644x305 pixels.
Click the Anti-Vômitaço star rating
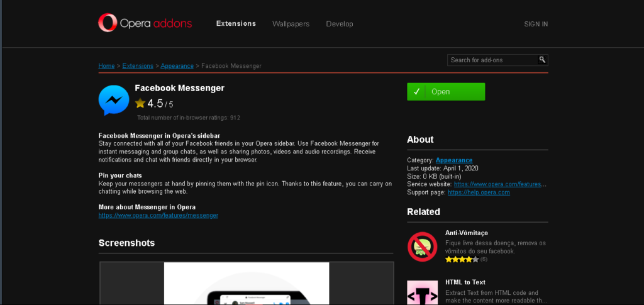(462, 260)
